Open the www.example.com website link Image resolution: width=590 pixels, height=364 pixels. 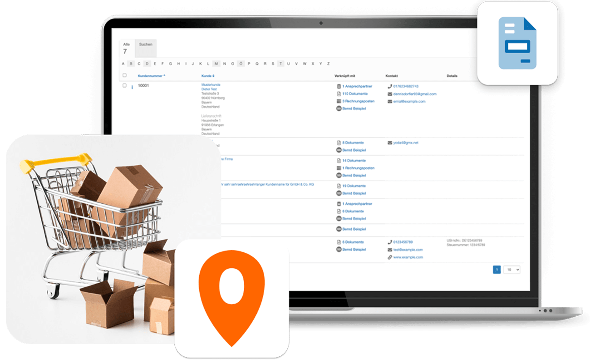click(x=408, y=257)
